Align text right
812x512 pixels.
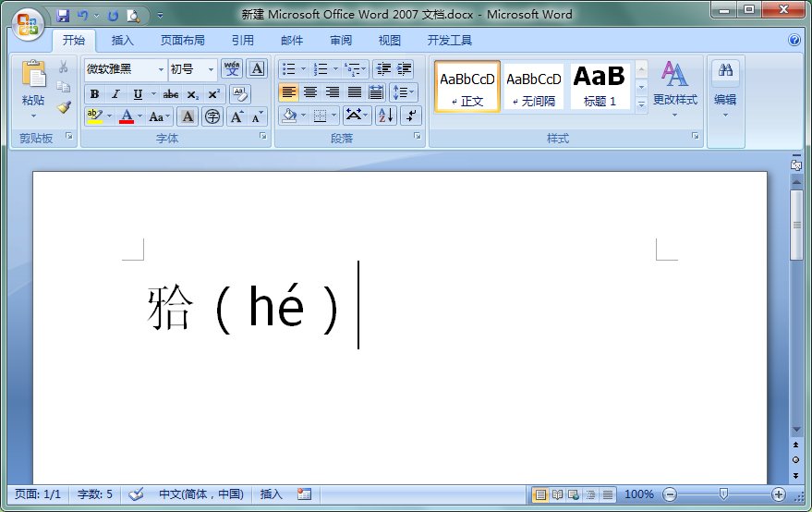coord(332,92)
